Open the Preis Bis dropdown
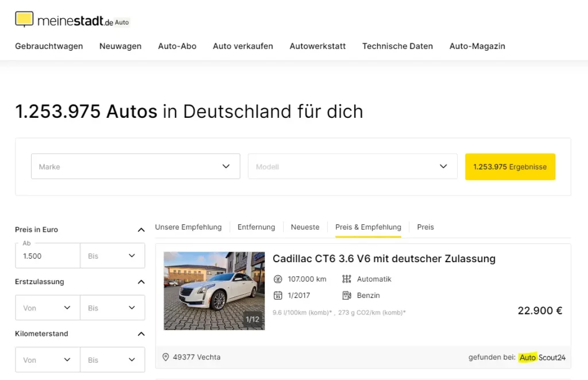Image resolution: width=588 pixels, height=380 pixels. (113, 256)
